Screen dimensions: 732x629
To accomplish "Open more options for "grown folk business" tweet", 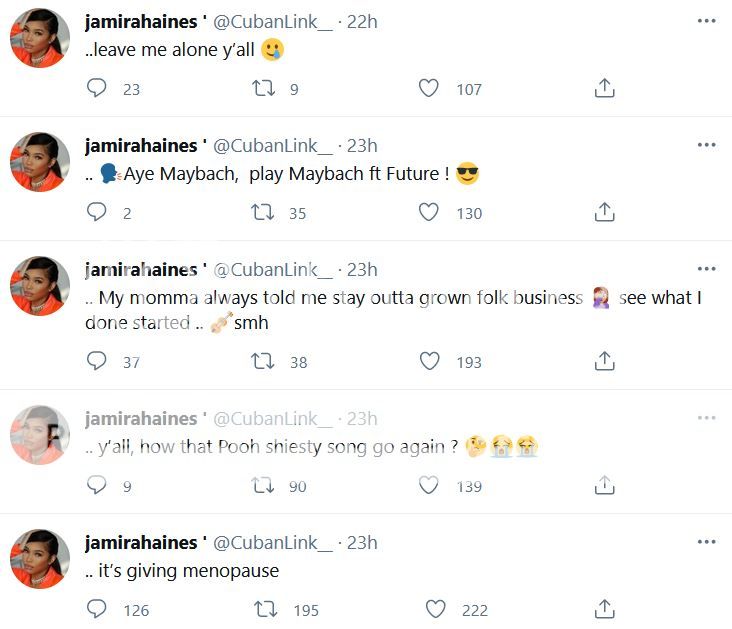I will coord(707,269).
